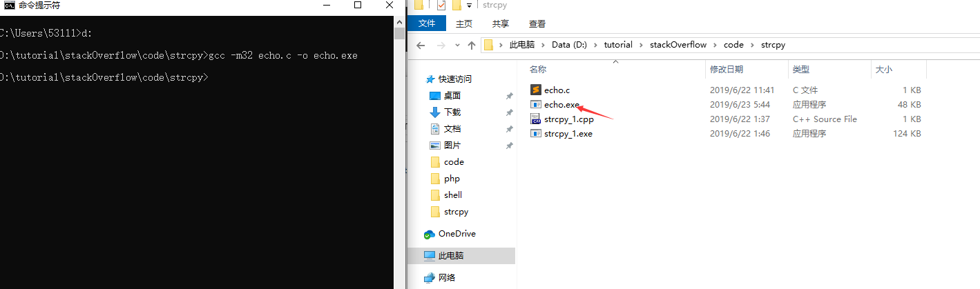
Task: Open the recent locations dropdown
Action: tap(456, 46)
